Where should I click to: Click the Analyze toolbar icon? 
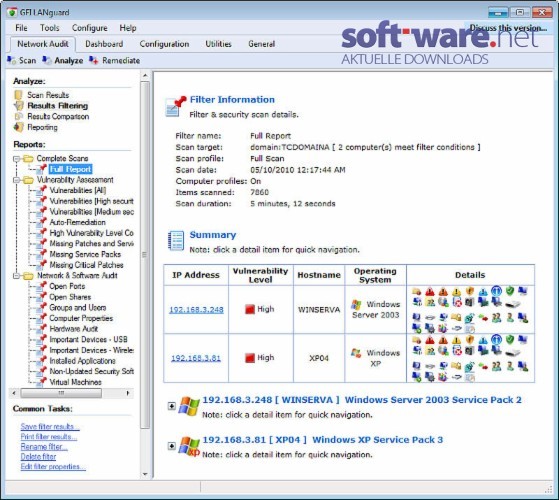pyautogui.click(x=47, y=60)
